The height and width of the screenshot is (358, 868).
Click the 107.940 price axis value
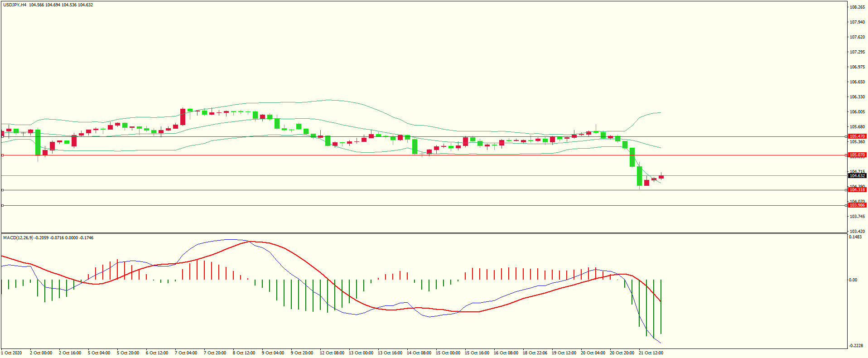857,22
